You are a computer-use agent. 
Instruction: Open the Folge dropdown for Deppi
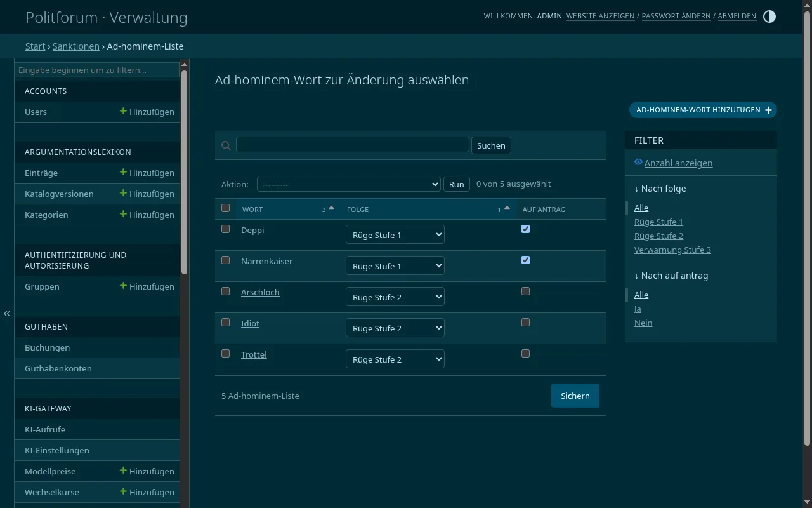click(395, 235)
